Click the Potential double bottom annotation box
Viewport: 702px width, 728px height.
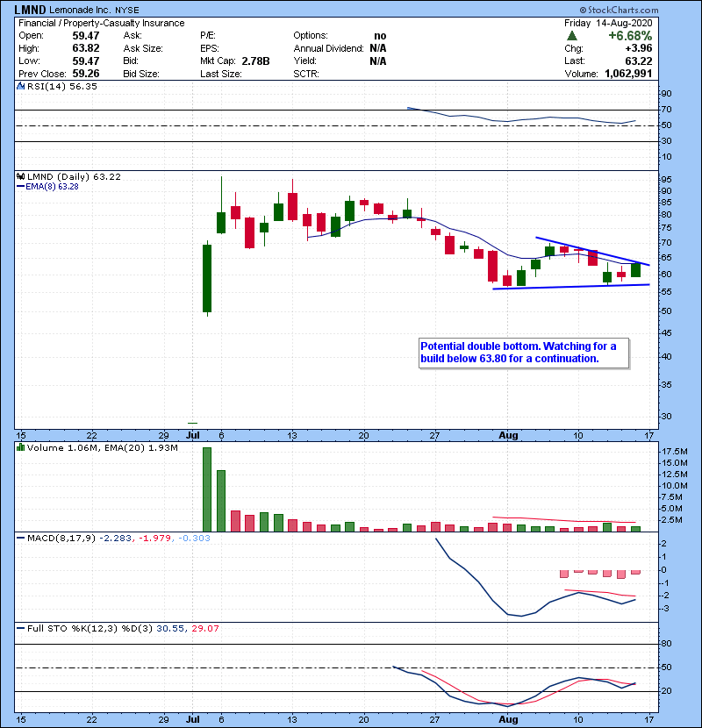click(x=524, y=353)
